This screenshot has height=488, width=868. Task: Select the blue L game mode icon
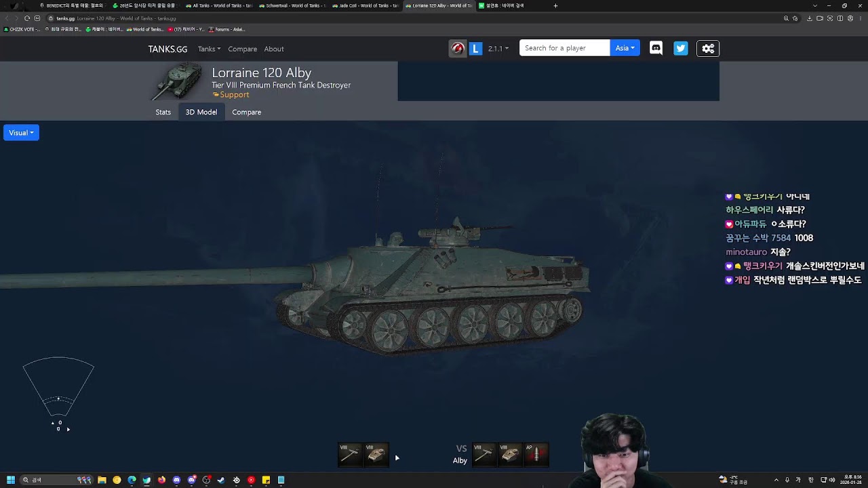[475, 48]
